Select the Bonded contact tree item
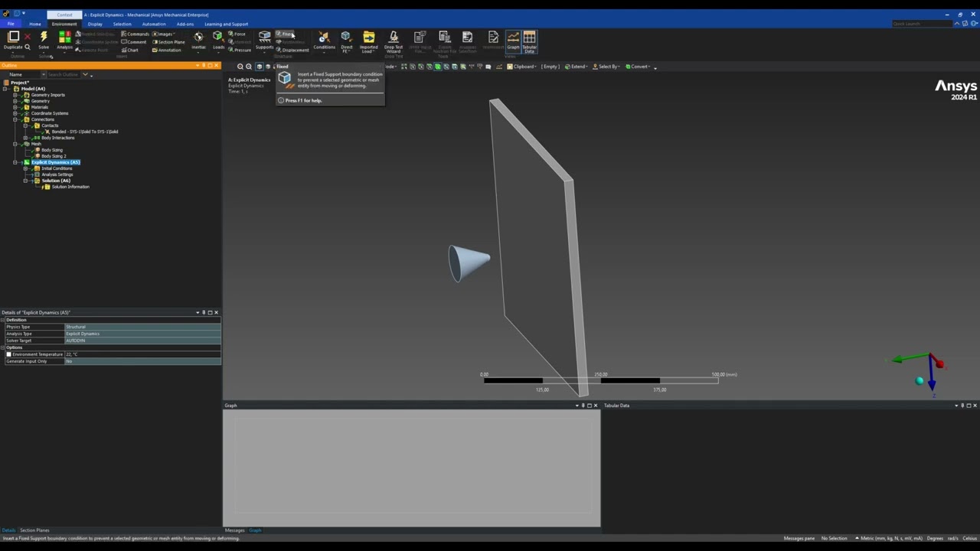 (84, 132)
